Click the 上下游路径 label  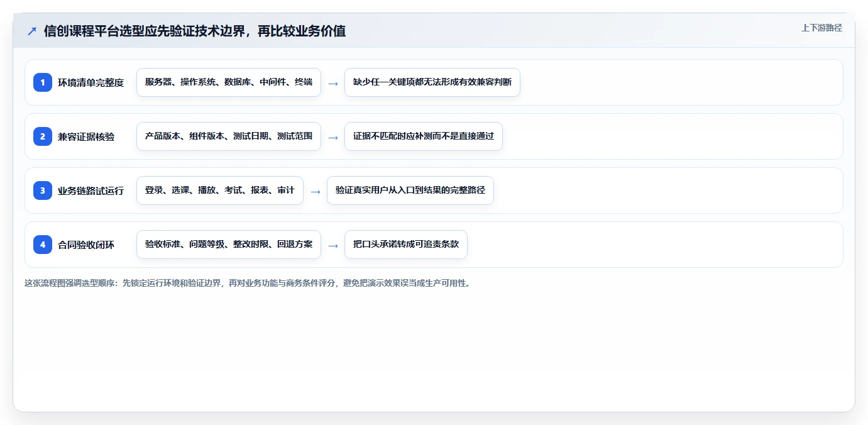(x=821, y=28)
